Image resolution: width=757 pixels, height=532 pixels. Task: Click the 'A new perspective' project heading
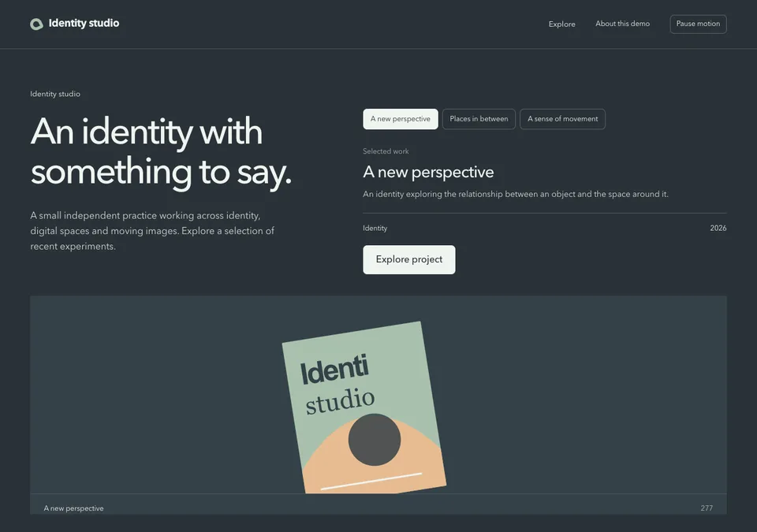(428, 173)
